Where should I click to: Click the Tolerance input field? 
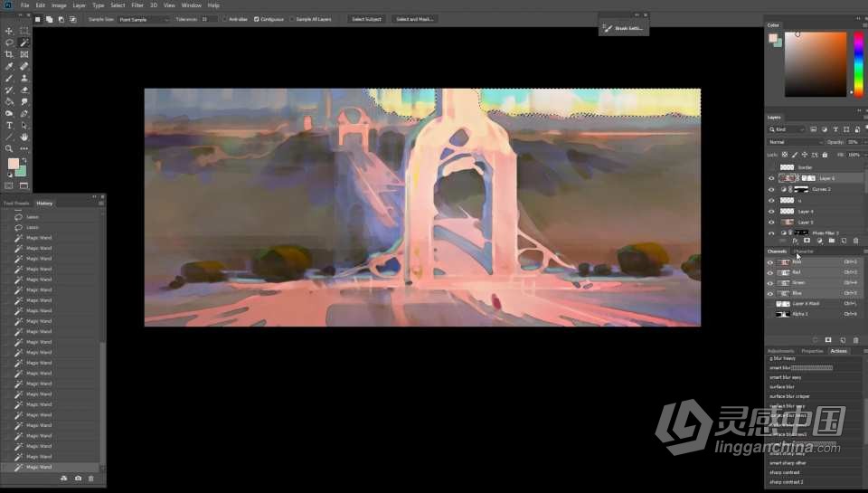coord(208,19)
